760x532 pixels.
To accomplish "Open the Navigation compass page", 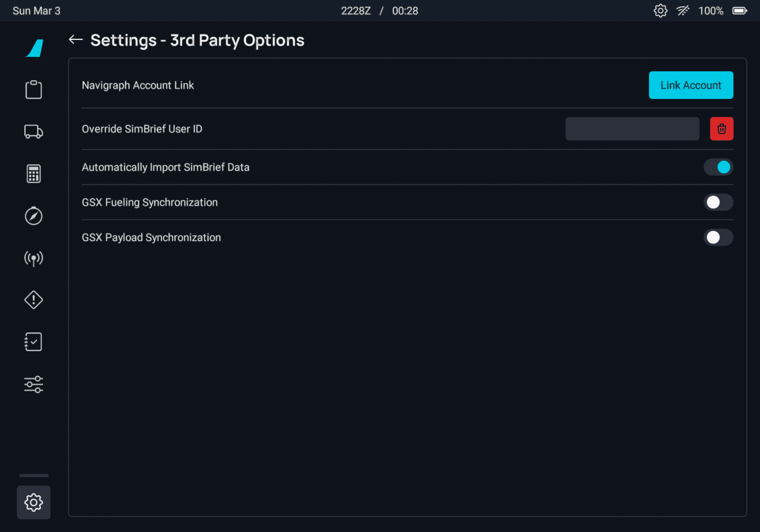I will coord(33,216).
